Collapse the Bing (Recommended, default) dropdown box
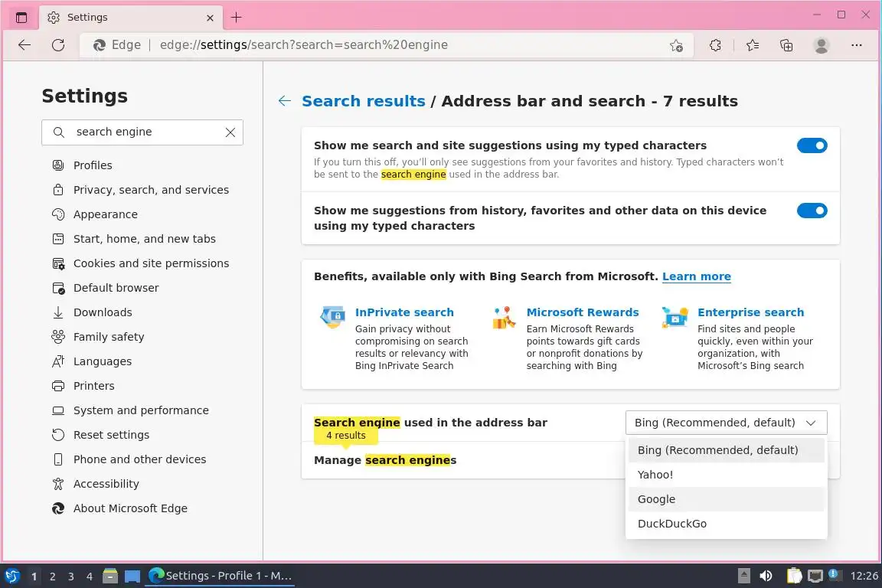This screenshot has height=588, width=882. (x=726, y=423)
